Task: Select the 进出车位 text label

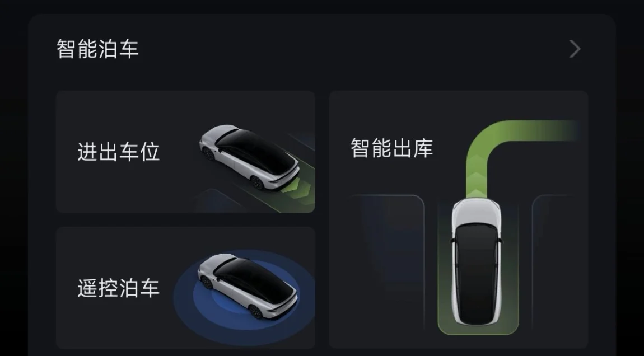Action: (x=118, y=152)
